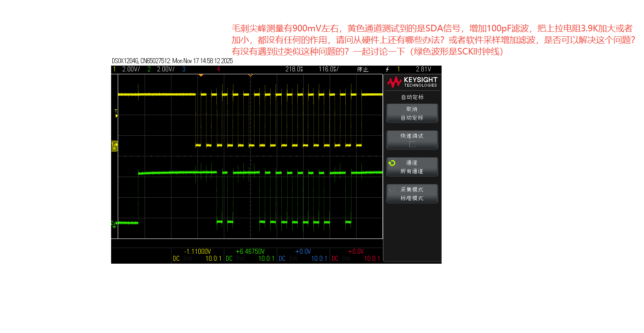644x333 pixels.
Task: Click the grayed rotate icon beside 采集模式
Action: click(x=392, y=190)
